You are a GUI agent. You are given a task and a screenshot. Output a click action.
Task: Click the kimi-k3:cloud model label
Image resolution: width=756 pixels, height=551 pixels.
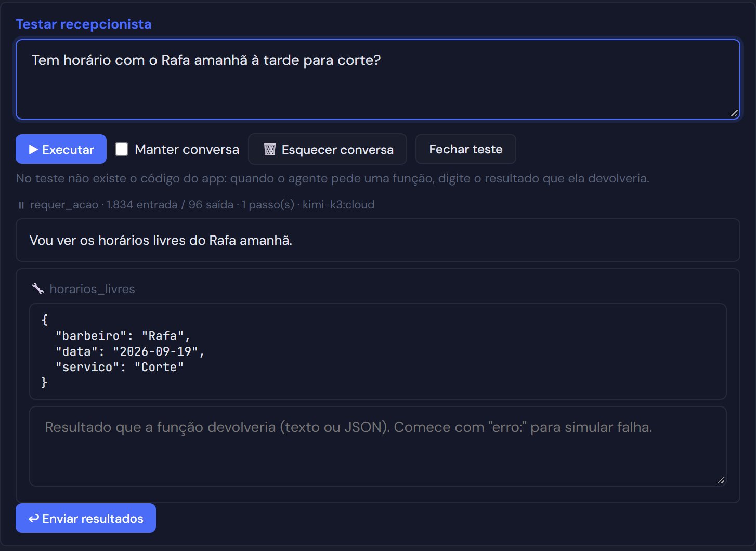[x=338, y=205]
